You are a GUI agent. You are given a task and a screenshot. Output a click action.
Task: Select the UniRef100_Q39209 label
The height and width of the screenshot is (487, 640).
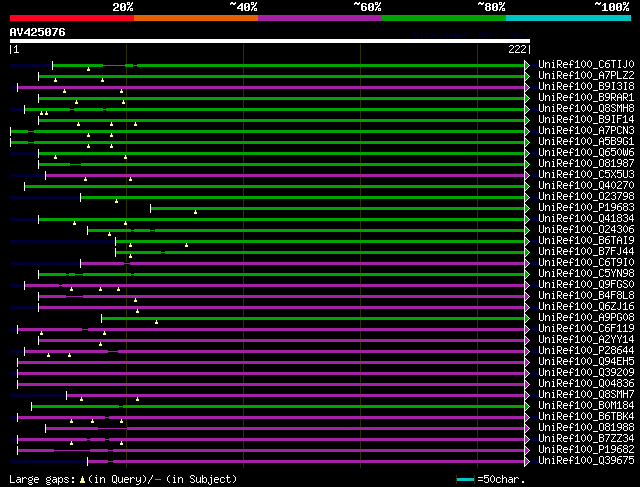[586, 373]
